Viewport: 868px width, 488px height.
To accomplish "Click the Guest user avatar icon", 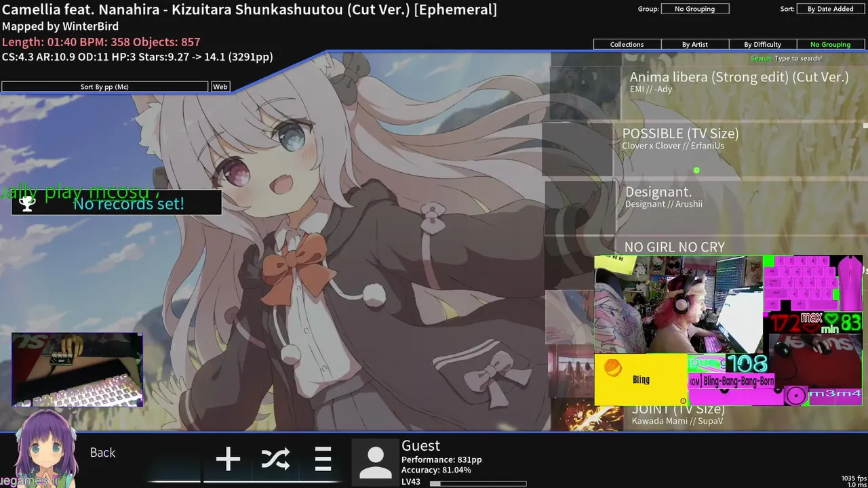I will click(375, 463).
